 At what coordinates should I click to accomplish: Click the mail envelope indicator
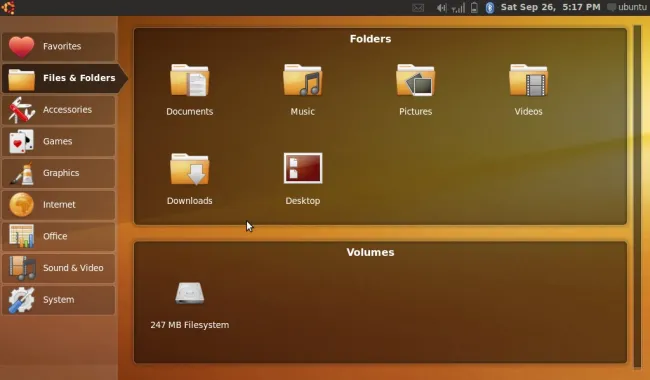pyautogui.click(x=418, y=7)
